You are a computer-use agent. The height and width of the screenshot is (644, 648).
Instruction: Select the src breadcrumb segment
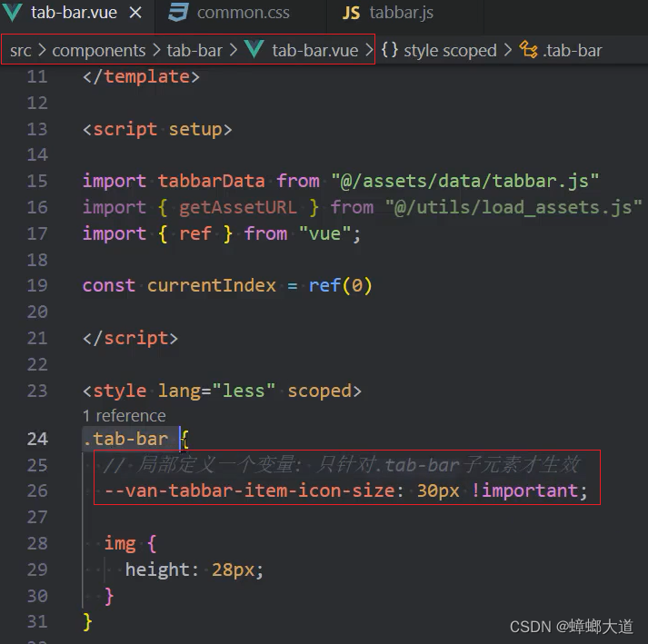coord(21,51)
